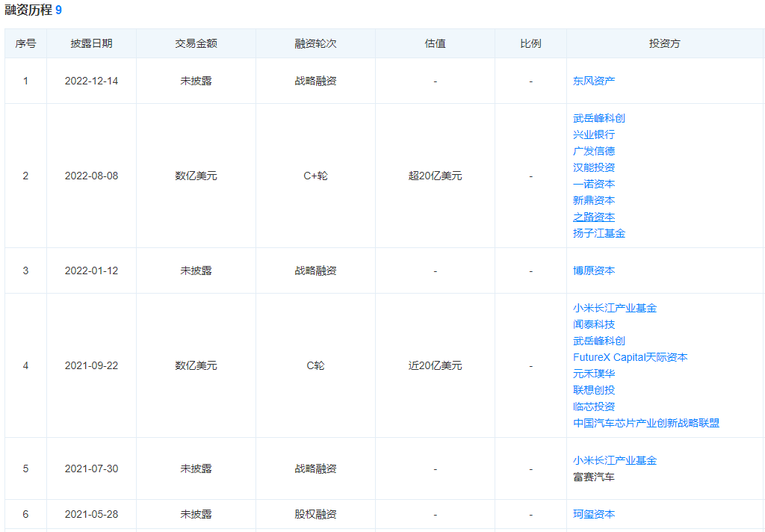Click the 融资历程 section heading
765x532 pixels.
point(28,10)
